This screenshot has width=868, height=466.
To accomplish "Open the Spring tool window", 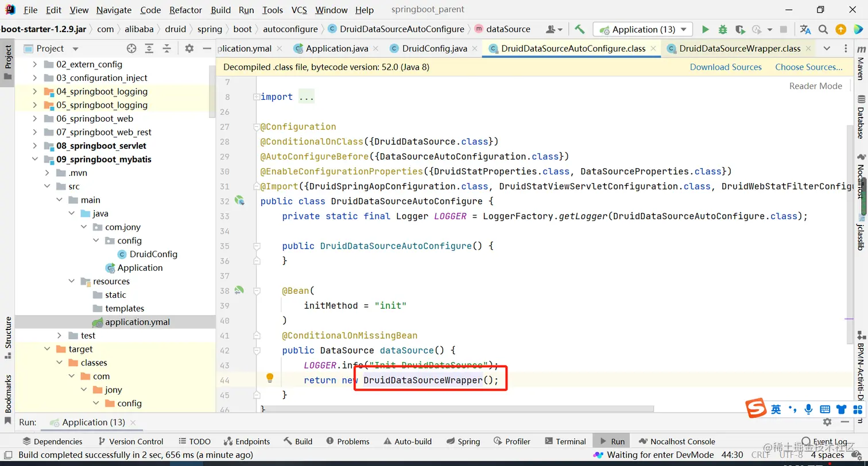I will pyautogui.click(x=463, y=441).
